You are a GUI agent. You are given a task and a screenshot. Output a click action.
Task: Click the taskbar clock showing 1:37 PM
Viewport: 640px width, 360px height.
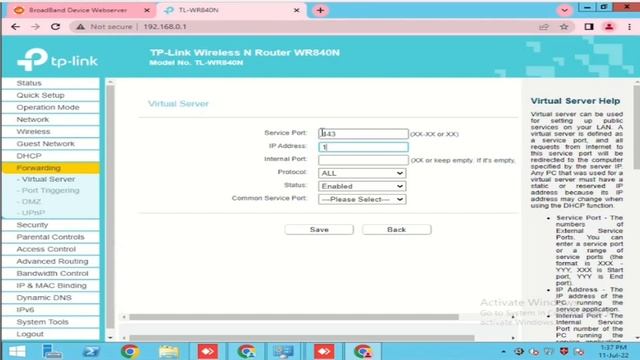613,351
